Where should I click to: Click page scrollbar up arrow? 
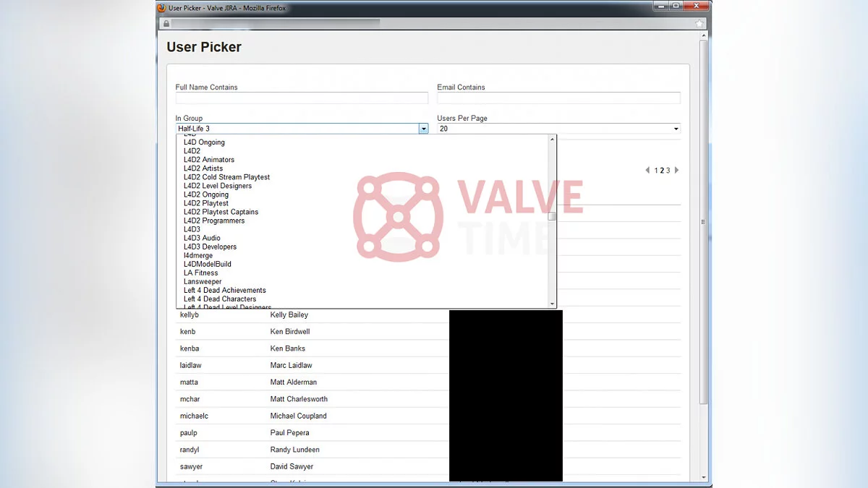tap(704, 36)
